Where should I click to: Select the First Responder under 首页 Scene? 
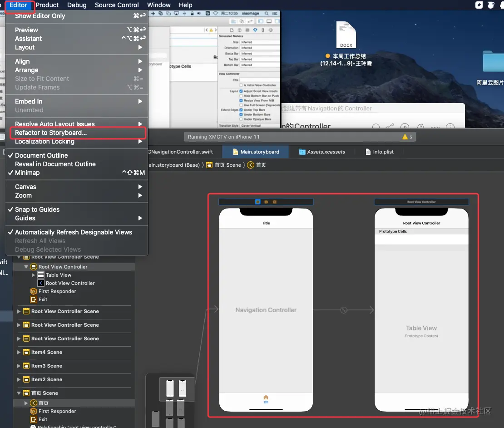click(x=57, y=411)
